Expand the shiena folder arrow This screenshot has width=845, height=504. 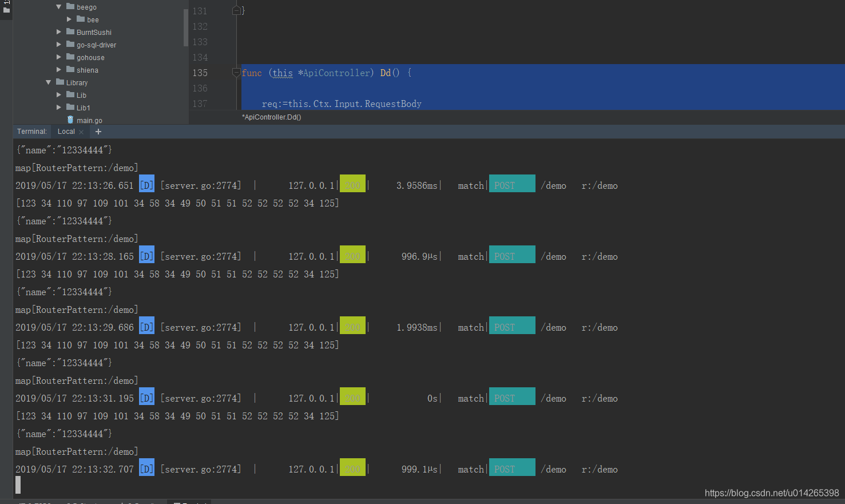(x=59, y=70)
